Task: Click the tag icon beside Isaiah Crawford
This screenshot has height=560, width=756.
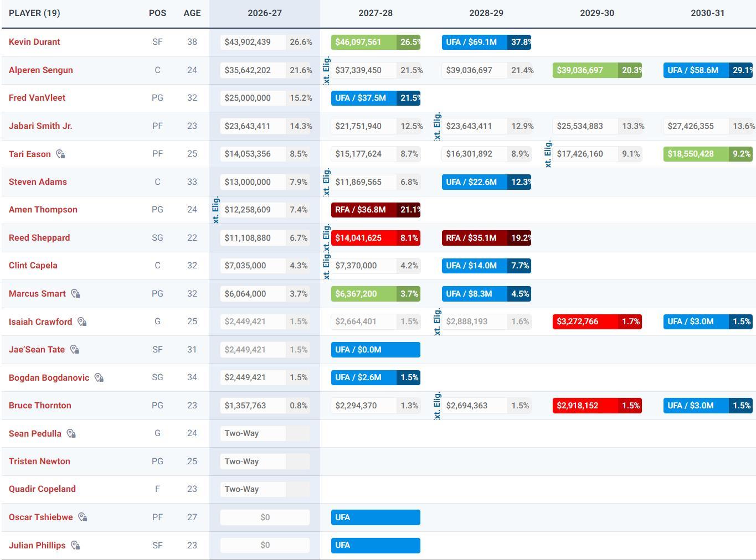Action: tap(82, 322)
